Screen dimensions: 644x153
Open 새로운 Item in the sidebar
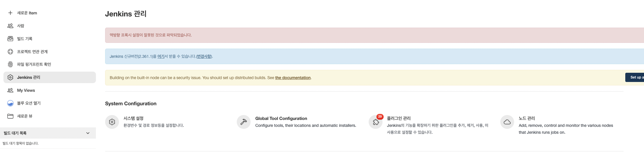[x=50, y=13]
